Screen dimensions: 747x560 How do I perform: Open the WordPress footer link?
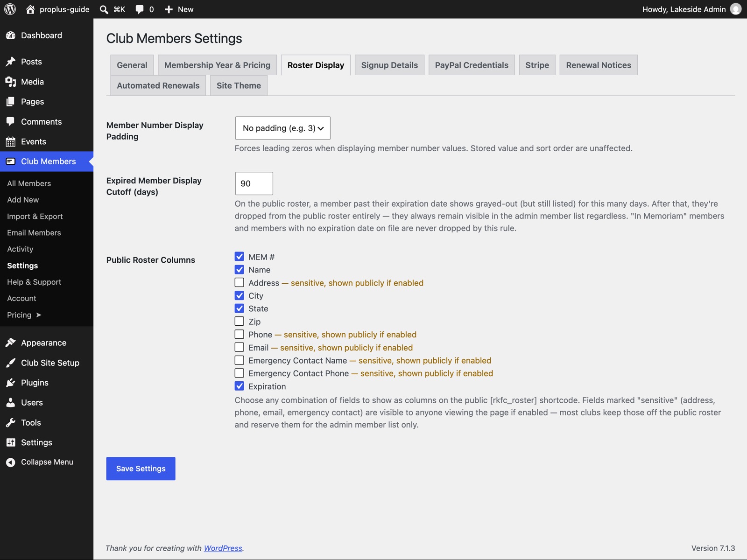[x=223, y=548]
